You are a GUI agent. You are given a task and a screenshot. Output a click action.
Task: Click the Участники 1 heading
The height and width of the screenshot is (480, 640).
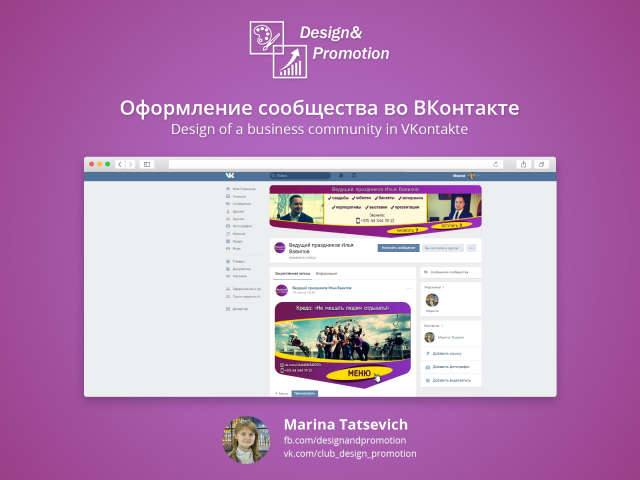coord(434,287)
